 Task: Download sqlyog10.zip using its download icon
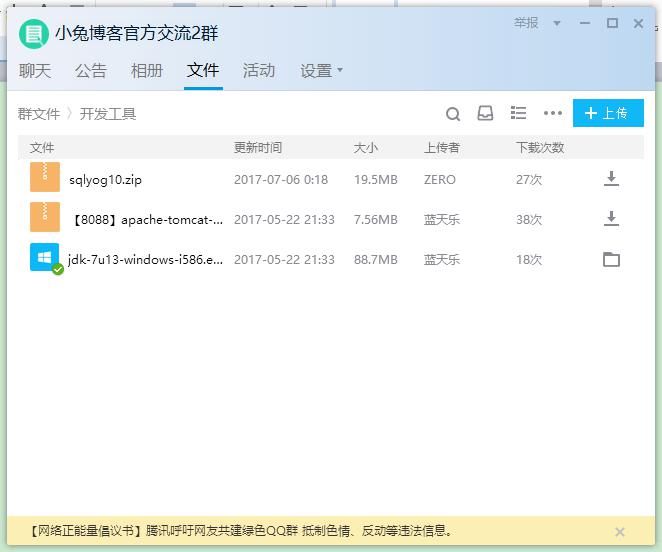click(x=611, y=179)
